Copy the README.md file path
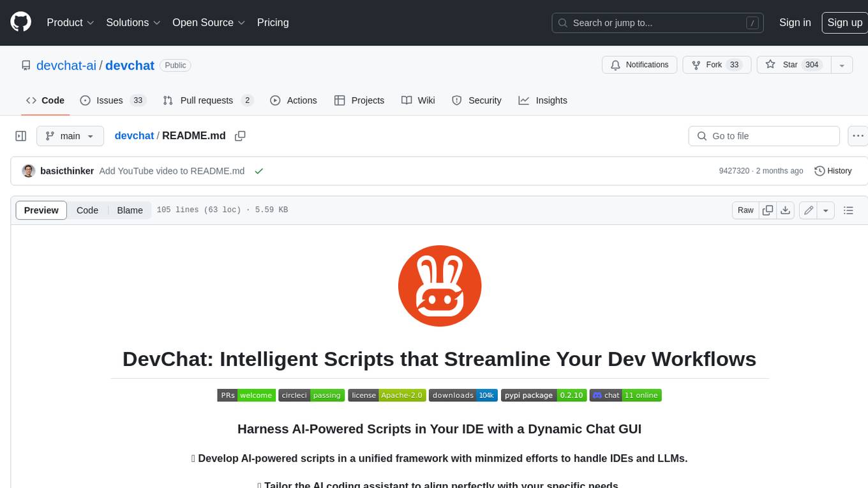Screen dimensions: 868x488 coord(240,136)
